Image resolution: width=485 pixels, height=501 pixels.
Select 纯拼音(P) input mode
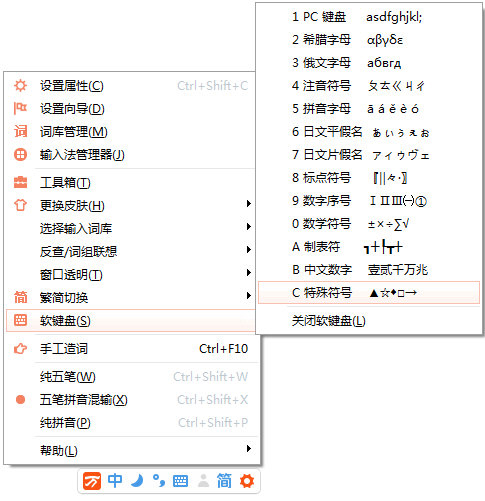[x=132, y=422]
